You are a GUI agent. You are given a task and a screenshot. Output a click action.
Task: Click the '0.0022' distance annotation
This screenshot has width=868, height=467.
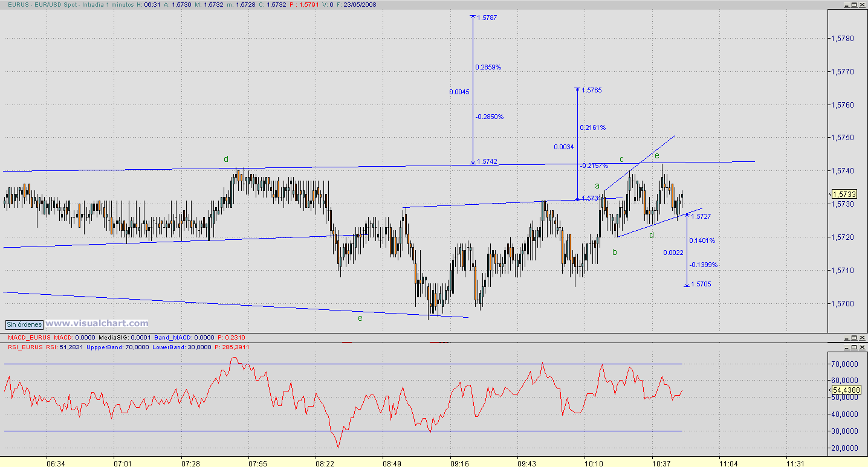click(x=673, y=253)
